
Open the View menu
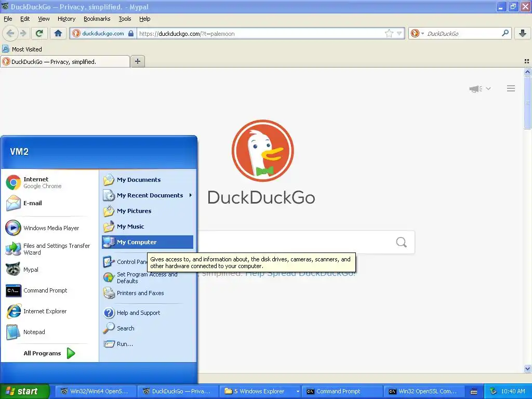pyautogui.click(x=44, y=19)
